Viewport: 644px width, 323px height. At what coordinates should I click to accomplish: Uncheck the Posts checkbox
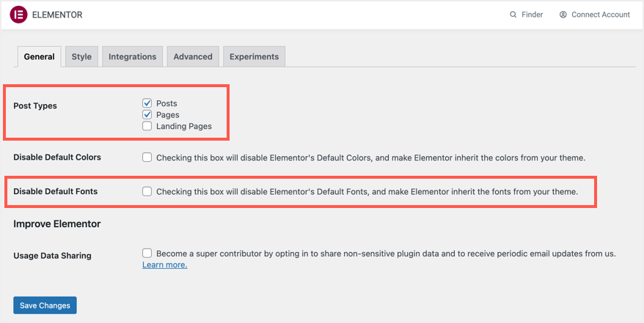(147, 103)
